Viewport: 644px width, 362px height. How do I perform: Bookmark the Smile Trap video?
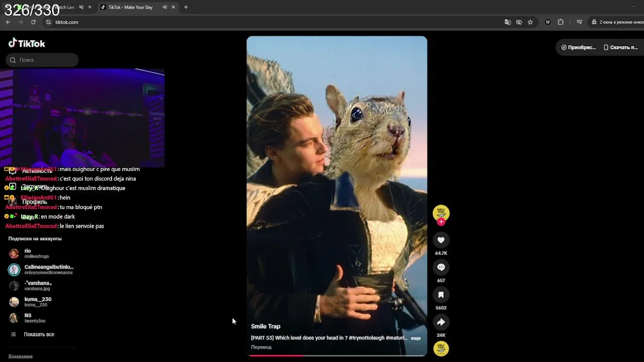tap(441, 295)
